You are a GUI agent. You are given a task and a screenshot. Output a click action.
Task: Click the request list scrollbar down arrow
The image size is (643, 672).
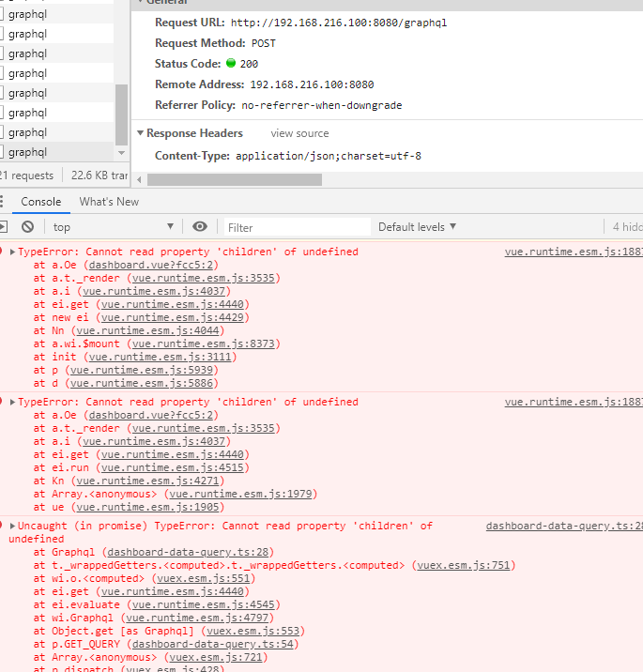122,153
